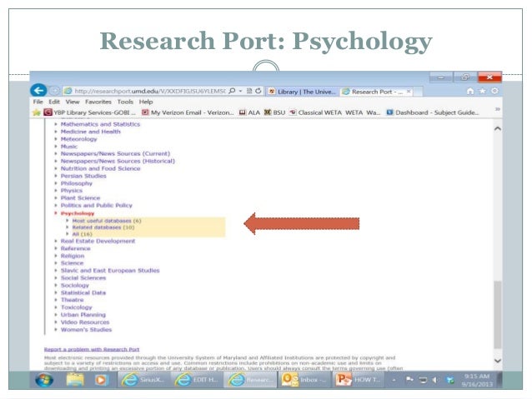Click the search magnifier in address bar
The width and height of the screenshot is (532, 399).
232,91
